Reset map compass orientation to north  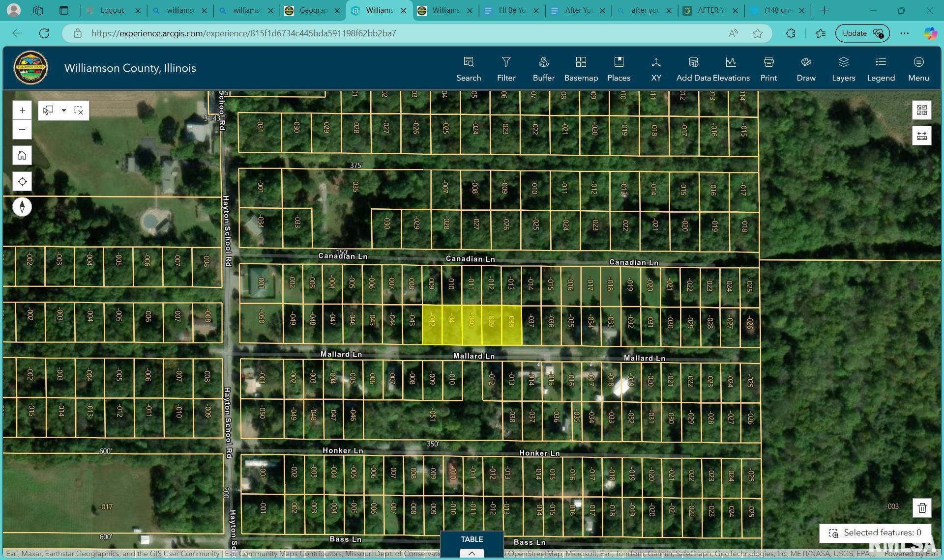(22, 207)
